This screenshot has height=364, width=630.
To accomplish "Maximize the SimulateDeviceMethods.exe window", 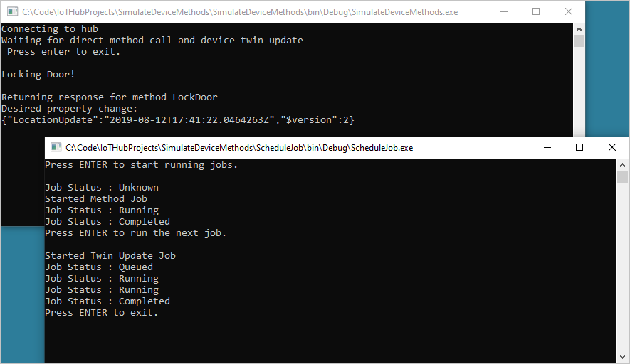I will pos(536,11).
